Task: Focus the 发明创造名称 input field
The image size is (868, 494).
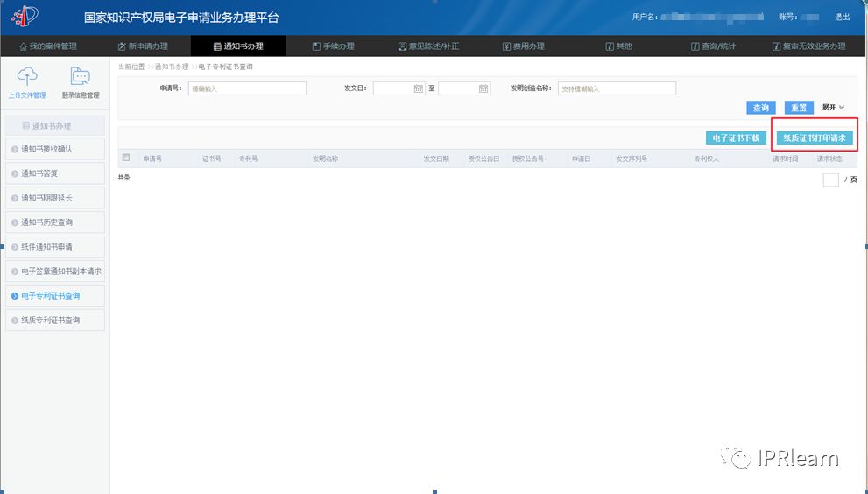Action: point(617,88)
